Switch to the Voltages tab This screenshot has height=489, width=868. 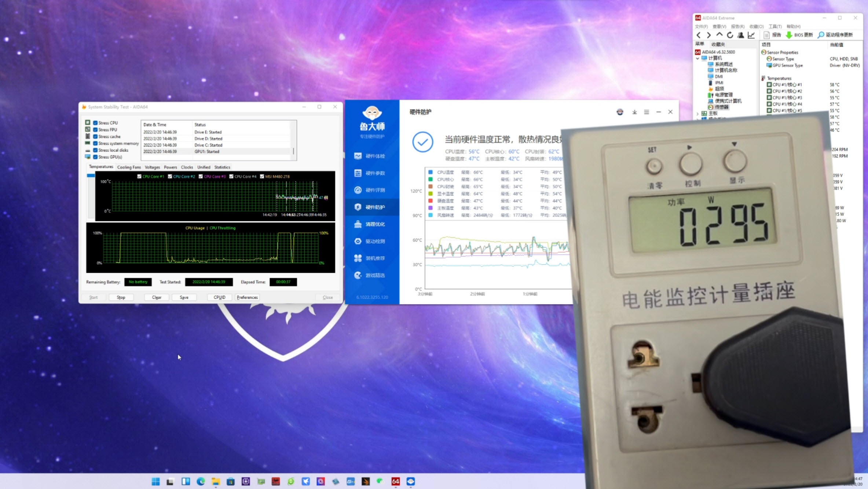[x=152, y=167]
